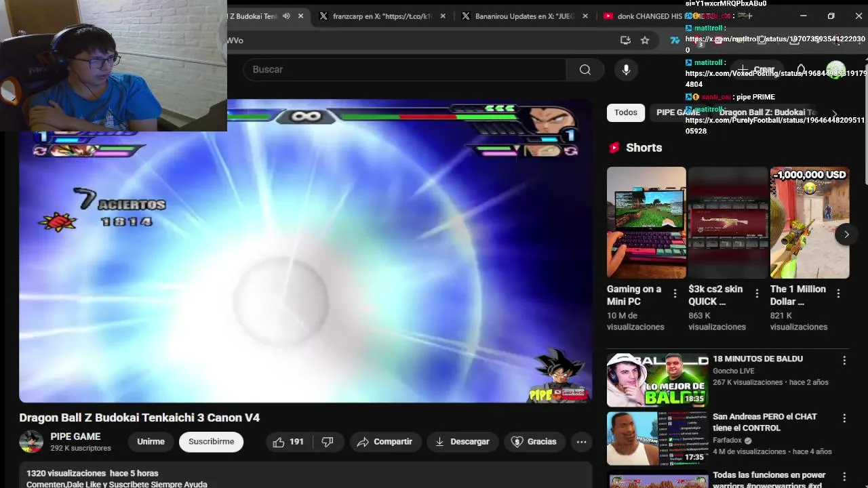868x488 pixels.
Task: Bookmark this page with star icon
Action: click(x=645, y=41)
